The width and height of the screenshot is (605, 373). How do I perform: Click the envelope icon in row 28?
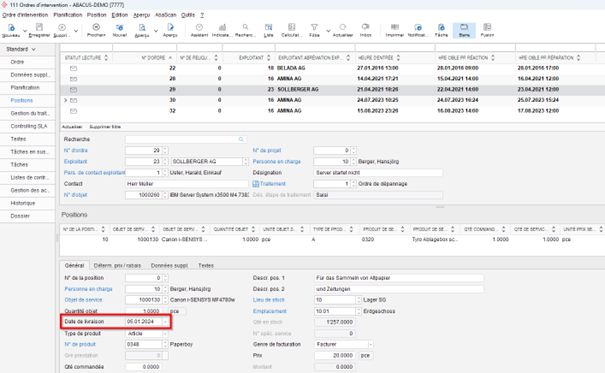tap(73, 79)
